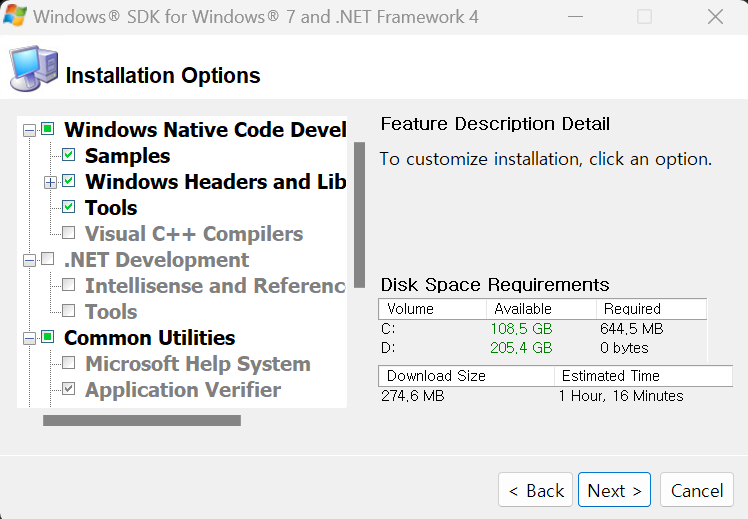The height and width of the screenshot is (519, 748).
Task: Uncheck the Samples checkbox
Action: [x=69, y=155]
